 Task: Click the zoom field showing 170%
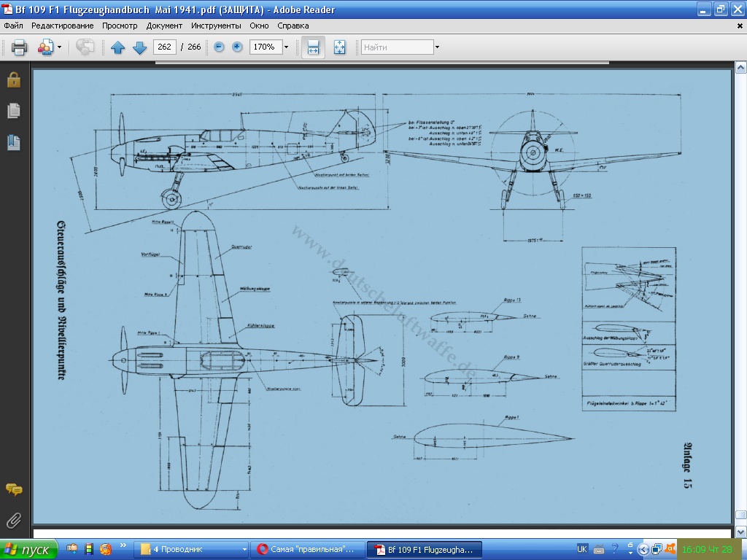click(266, 47)
